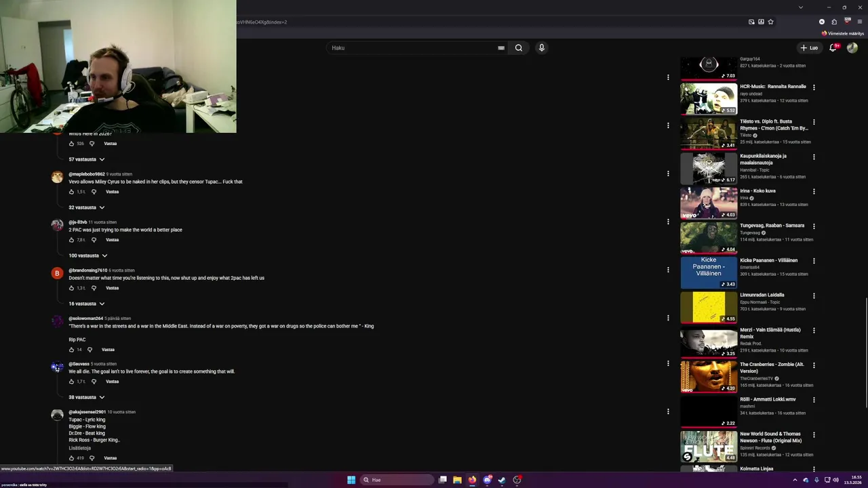Click the YouTube search magnifier button

(519, 48)
